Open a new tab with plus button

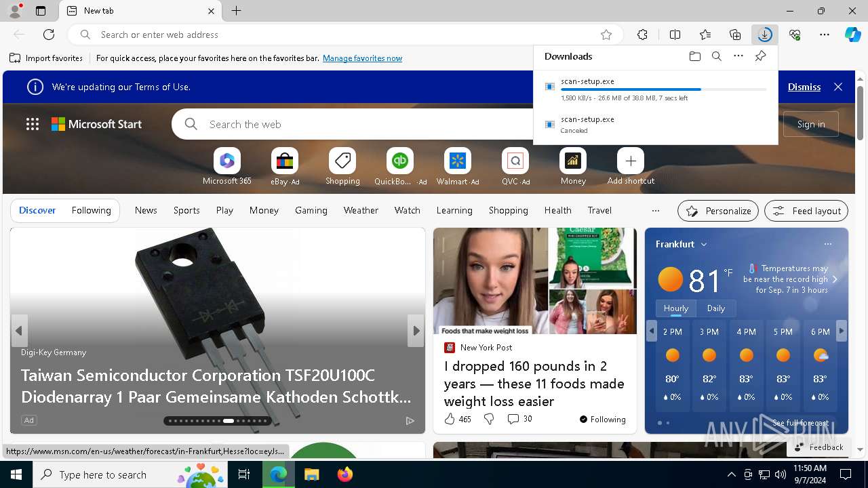tap(236, 11)
